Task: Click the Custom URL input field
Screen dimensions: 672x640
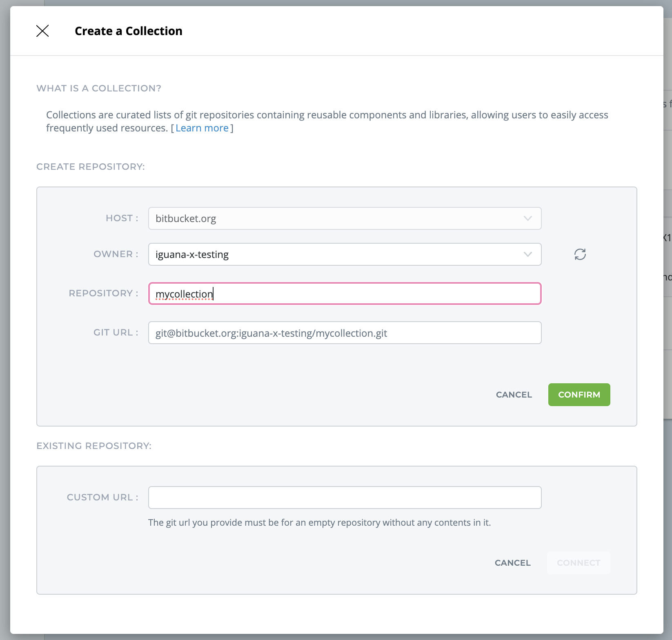Action: click(344, 497)
